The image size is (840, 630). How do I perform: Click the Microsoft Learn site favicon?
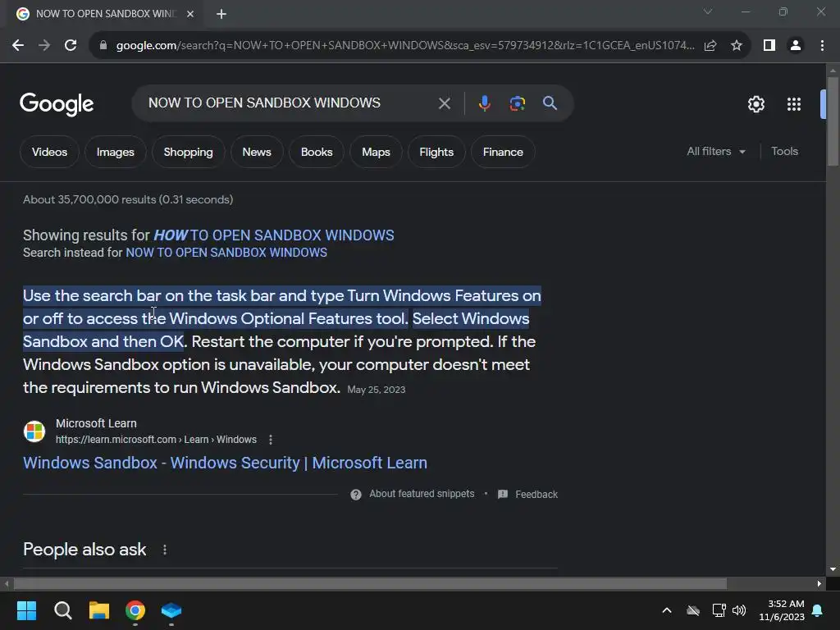coord(34,431)
